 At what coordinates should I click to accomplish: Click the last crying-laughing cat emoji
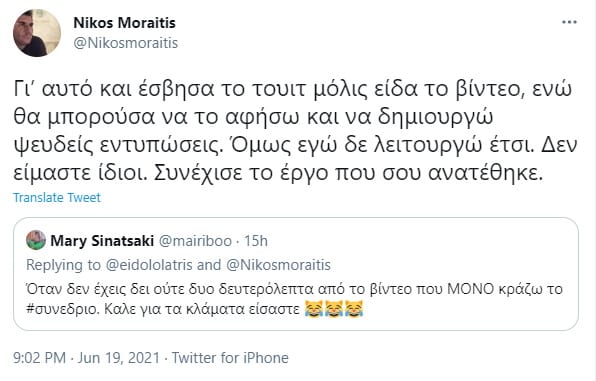coord(354,308)
